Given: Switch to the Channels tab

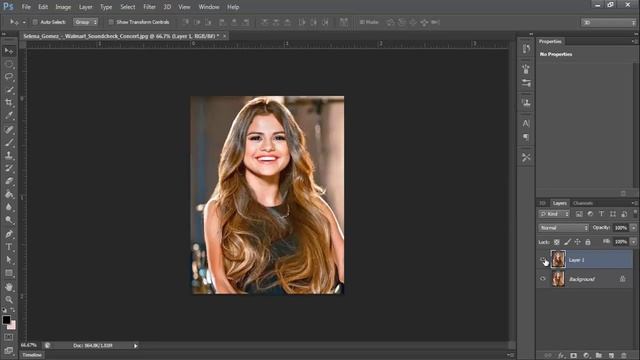Looking at the screenshot, I should [583, 203].
